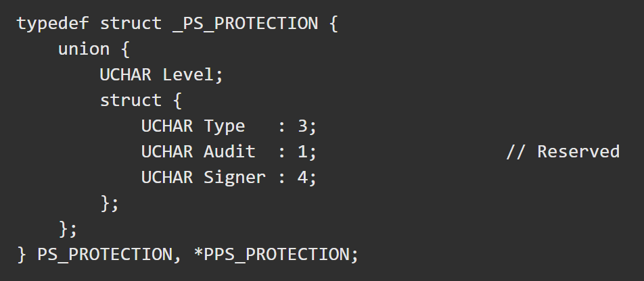Click the opening brace after union

(125, 49)
